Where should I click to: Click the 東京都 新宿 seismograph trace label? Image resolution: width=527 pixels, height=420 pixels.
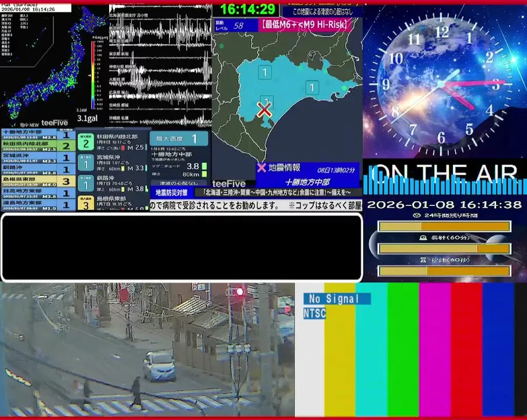(x=118, y=54)
